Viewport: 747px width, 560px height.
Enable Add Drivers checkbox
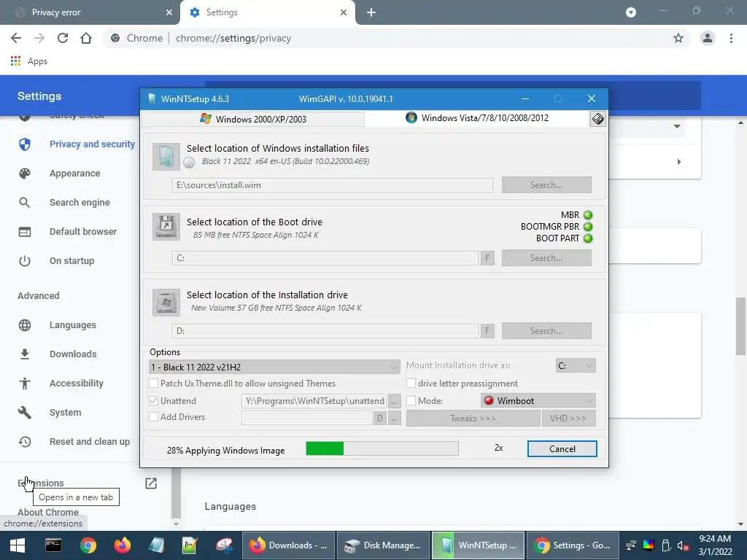point(154,416)
